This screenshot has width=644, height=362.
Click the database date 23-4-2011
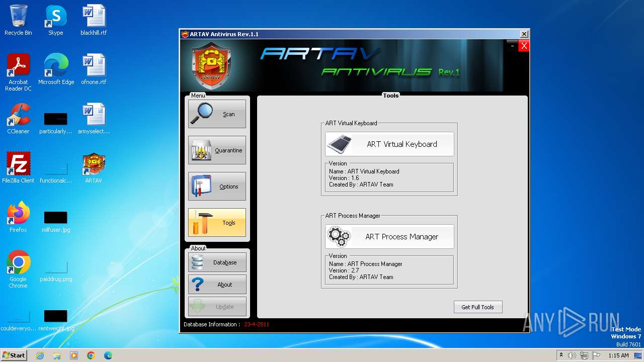tap(257, 324)
